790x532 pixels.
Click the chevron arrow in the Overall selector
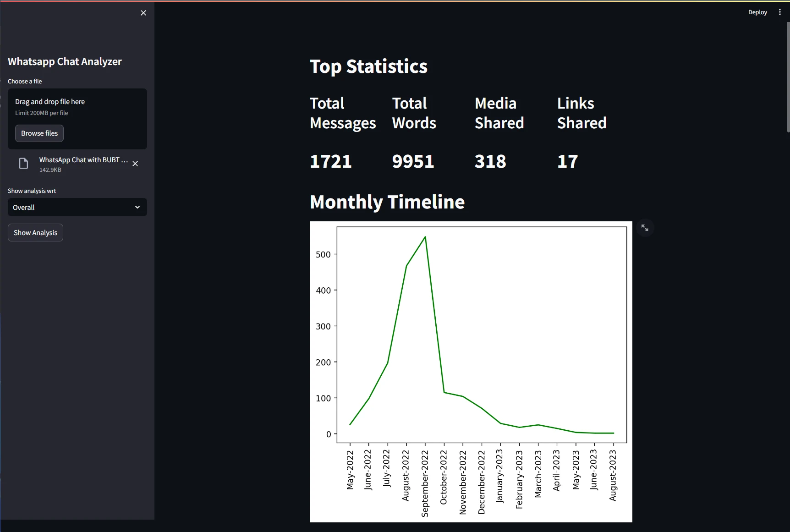pyautogui.click(x=137, y=207)
